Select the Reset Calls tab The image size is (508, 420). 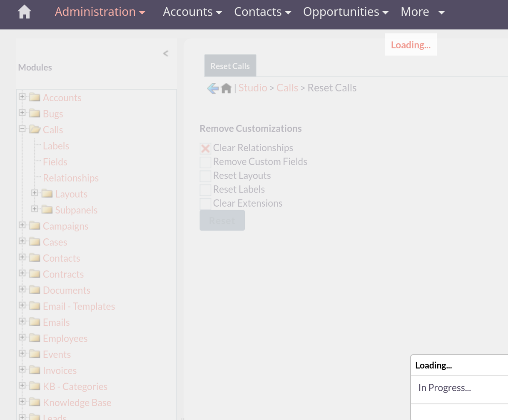tap(230, 66)
